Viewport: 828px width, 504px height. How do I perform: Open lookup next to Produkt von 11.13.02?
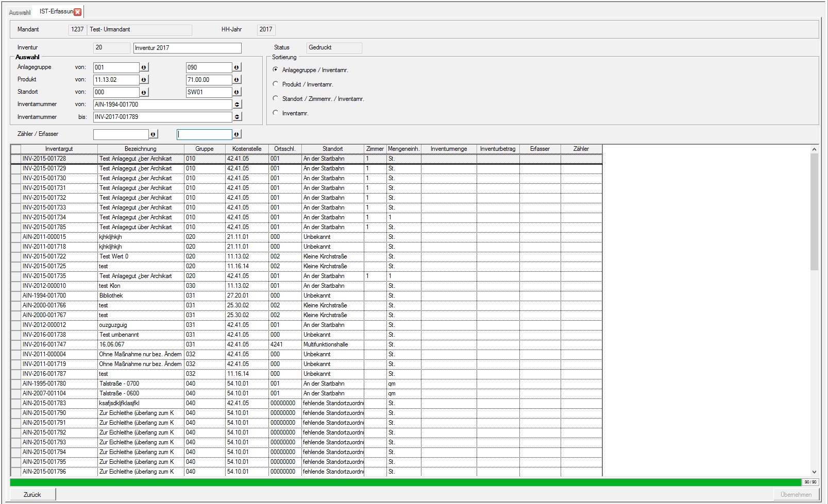coord(144,80)
